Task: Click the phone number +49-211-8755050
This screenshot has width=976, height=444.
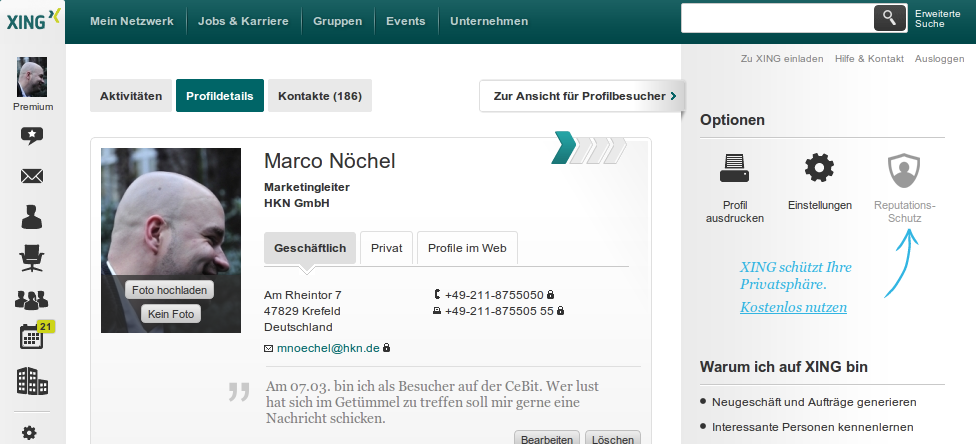Action: pos(494,295)
